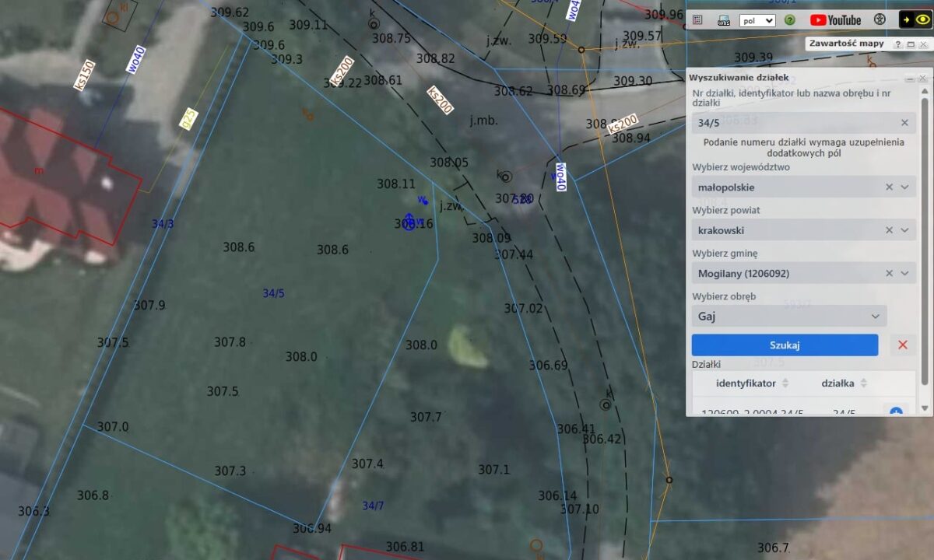Click the red X reset button
Image resolution: width=934 pixels, height=560 pixels.
point(903,345)
